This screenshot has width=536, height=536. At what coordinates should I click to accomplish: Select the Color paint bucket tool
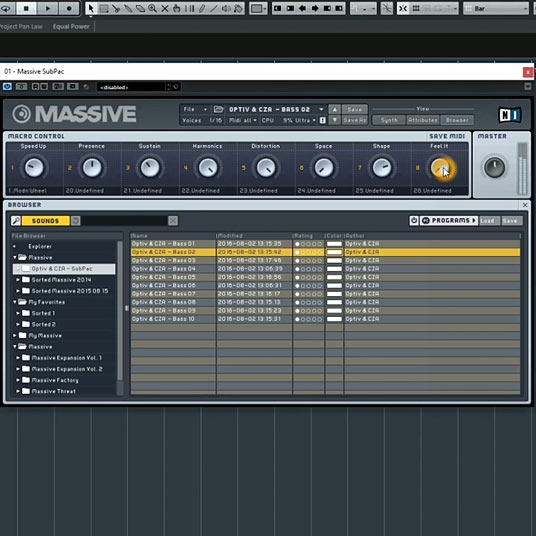[238, 9]
